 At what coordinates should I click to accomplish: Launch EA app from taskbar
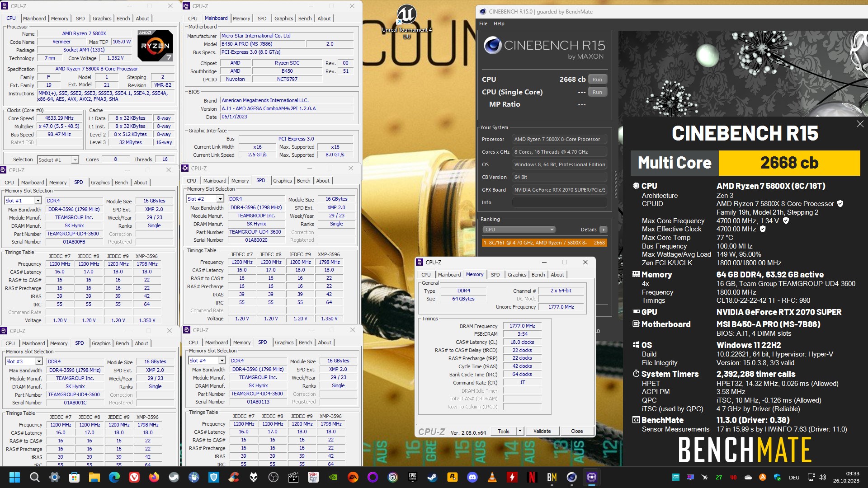353,477
